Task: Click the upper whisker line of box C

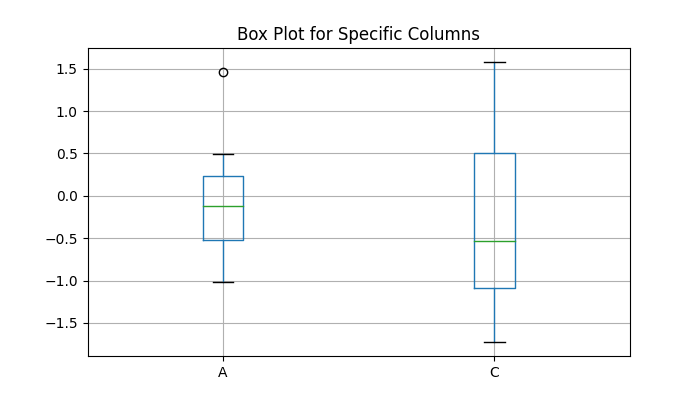Action: pyautogui.click(x=494, y=108)
